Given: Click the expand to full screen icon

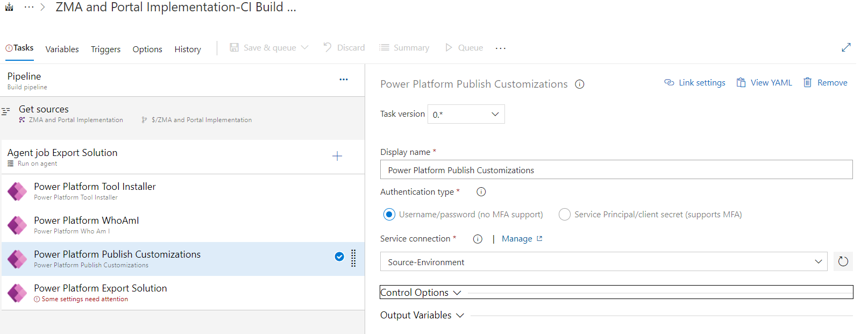Looking at the screenshot, I should click(x=846, y=47).
